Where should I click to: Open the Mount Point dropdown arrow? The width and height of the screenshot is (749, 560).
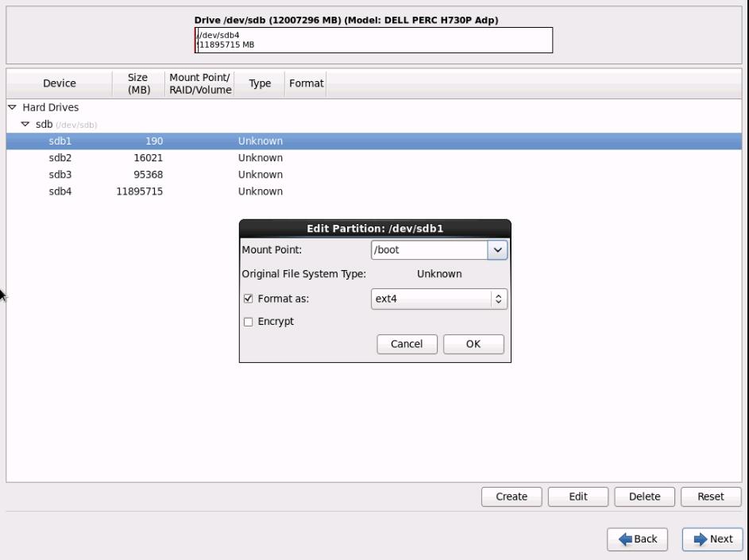click(498, 249)
